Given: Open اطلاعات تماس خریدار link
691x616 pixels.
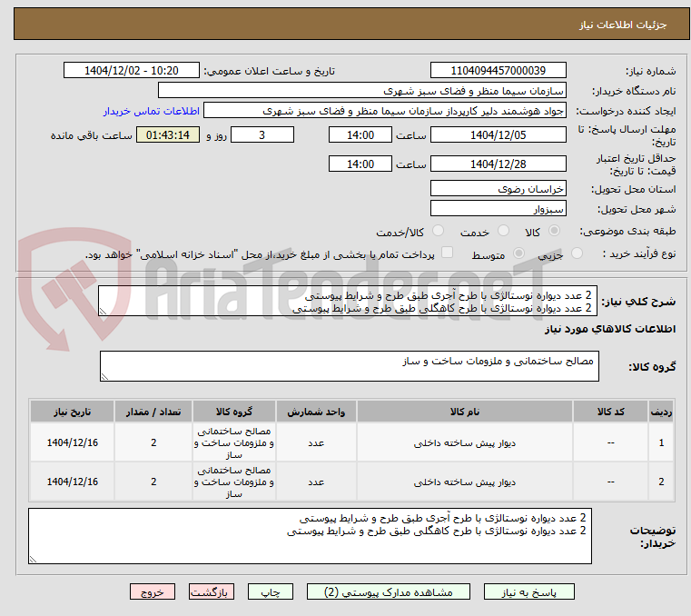Looking at the screenshot, I should coord(152,111).
